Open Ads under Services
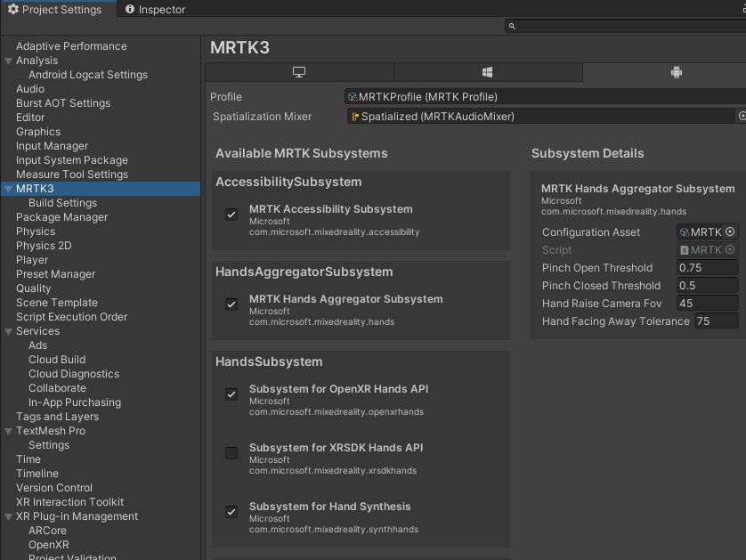 (x=37, y=346)
